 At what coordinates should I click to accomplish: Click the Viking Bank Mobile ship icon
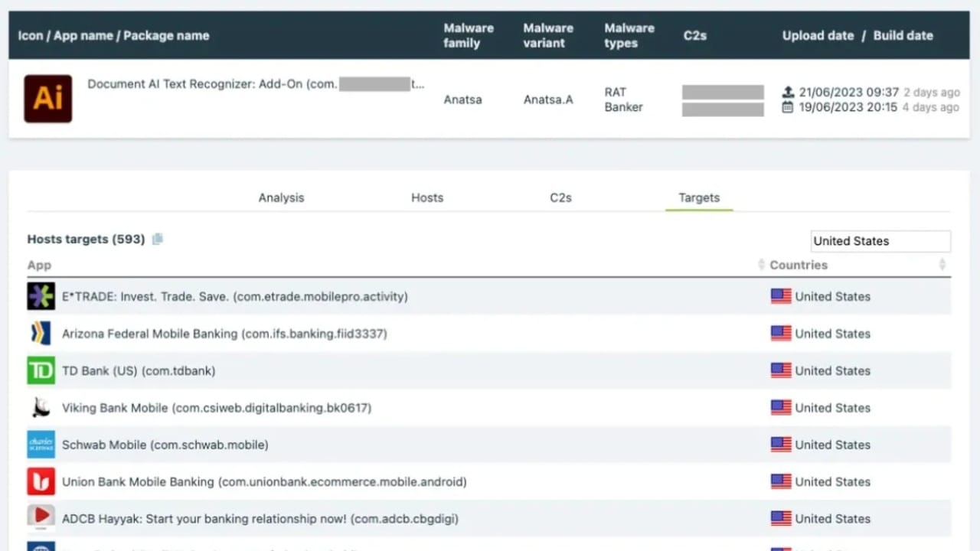[41, 408]
